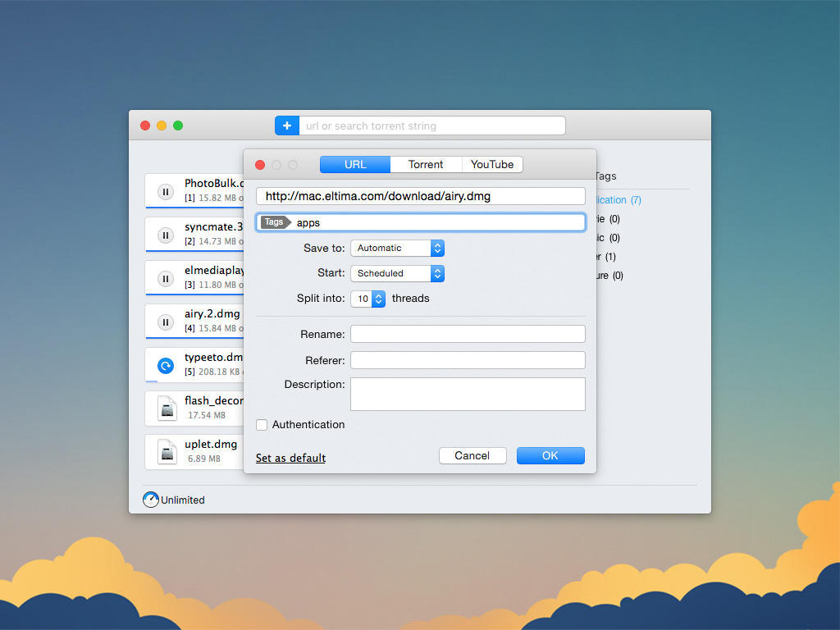Click the Cancel button
The image size is (840, 630).
(472, 455)
